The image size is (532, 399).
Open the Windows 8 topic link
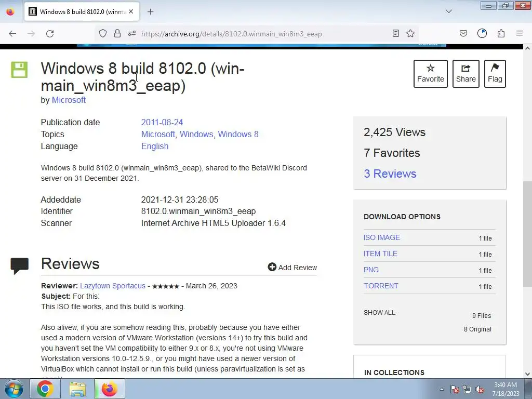coord(238,135)
